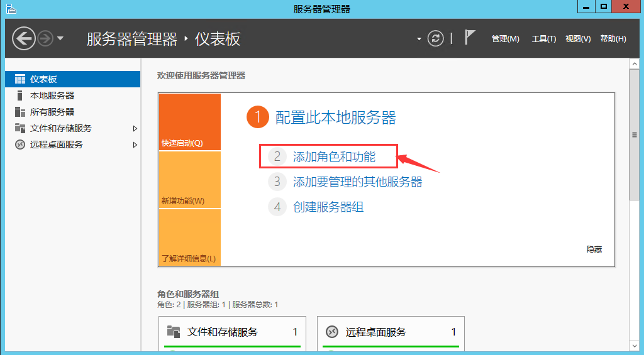Open the 管理(M) menu
This screenshot has width=644, height=355.
tap(505, 38)
